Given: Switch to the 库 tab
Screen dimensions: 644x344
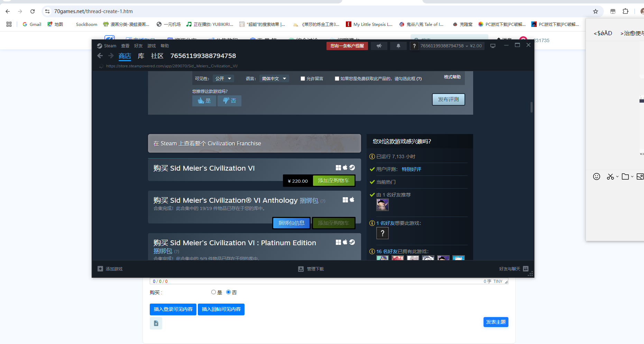Looking at the screenshot, I should [x=141, y=56].
